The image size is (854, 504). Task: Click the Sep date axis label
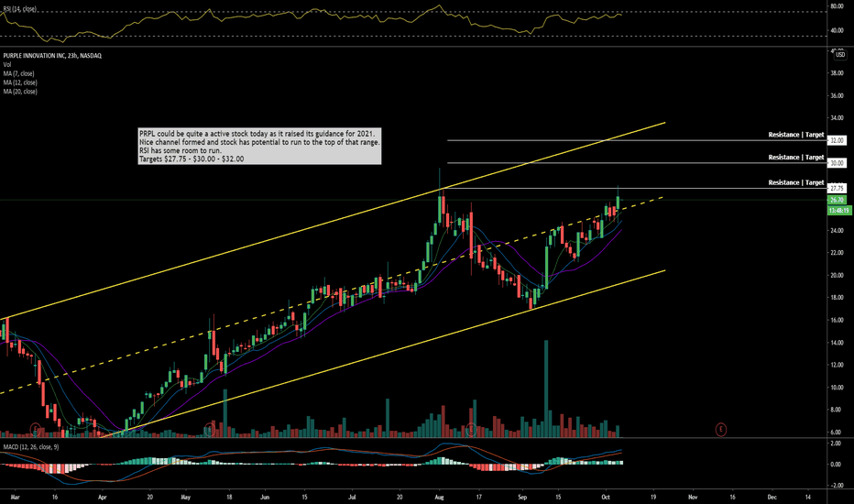click(523, 497)
